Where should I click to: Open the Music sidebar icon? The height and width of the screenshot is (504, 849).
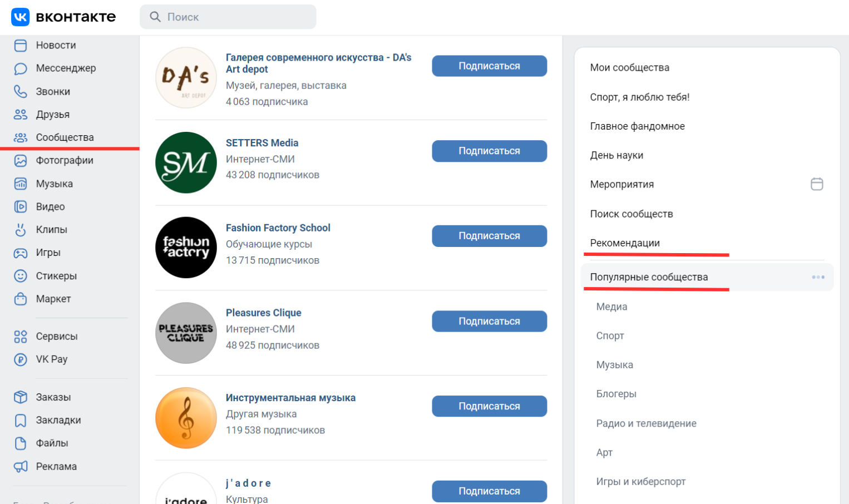21,184
